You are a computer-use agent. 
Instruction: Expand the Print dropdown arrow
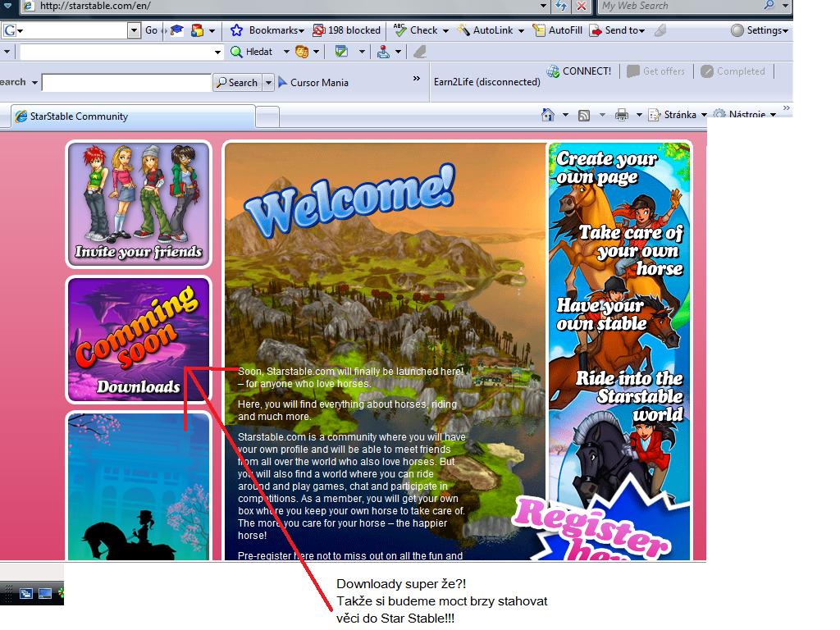[638, 115]
